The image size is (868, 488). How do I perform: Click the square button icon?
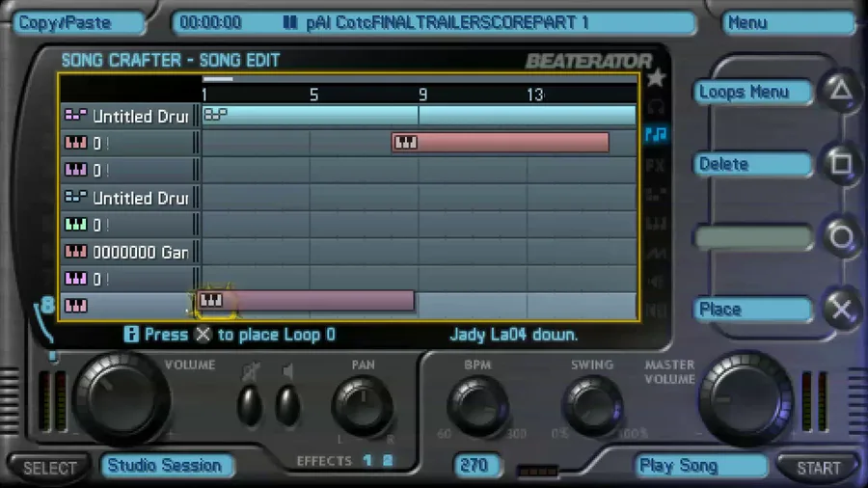pos(841,163)
